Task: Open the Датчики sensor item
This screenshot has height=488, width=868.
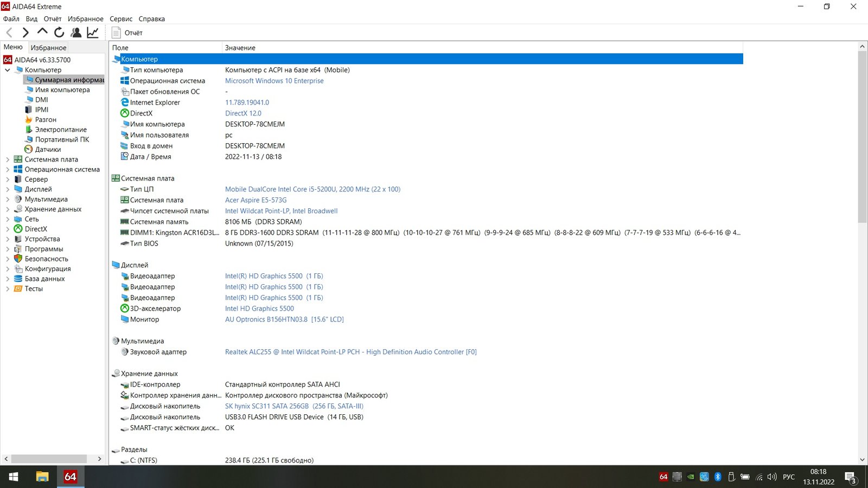Action: pyautogui.click(x=48, y=150)
